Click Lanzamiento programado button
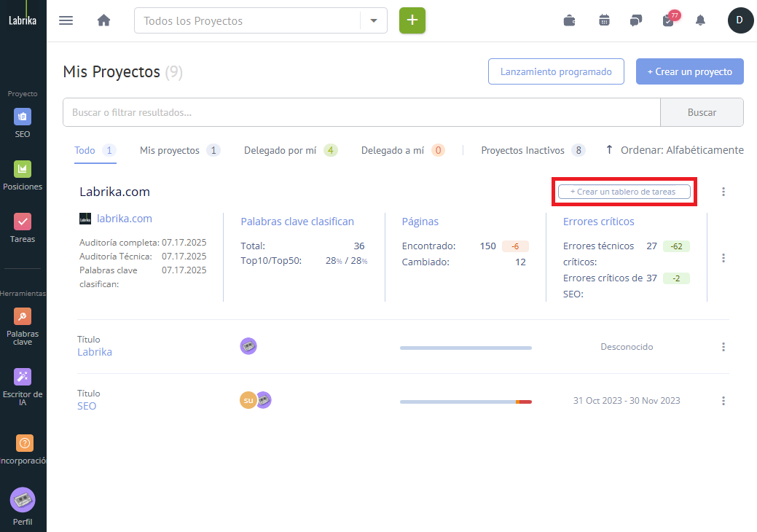The height and width of the screenshot is (532, 757). coord(556,71)
